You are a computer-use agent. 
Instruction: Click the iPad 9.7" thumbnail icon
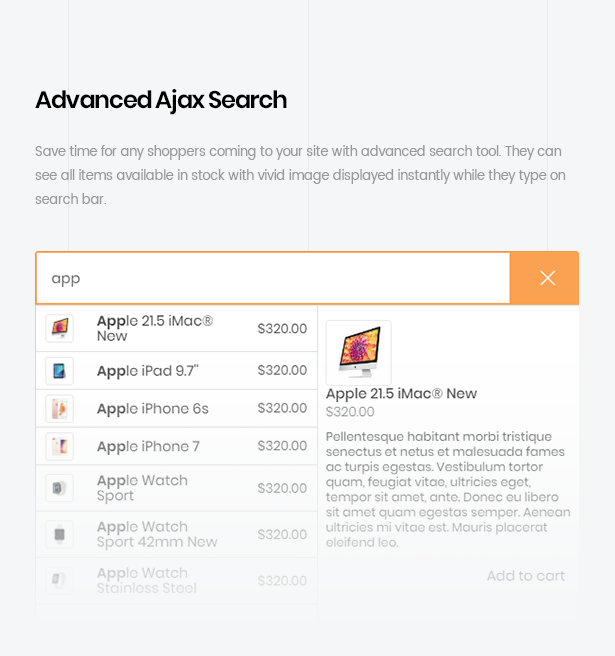click(59, 371)
